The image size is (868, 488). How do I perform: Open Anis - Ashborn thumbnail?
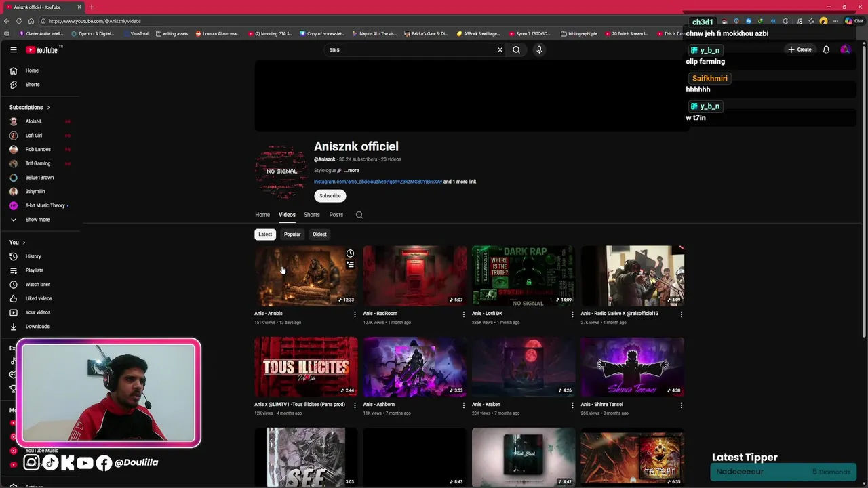click(x=415, y=367)
